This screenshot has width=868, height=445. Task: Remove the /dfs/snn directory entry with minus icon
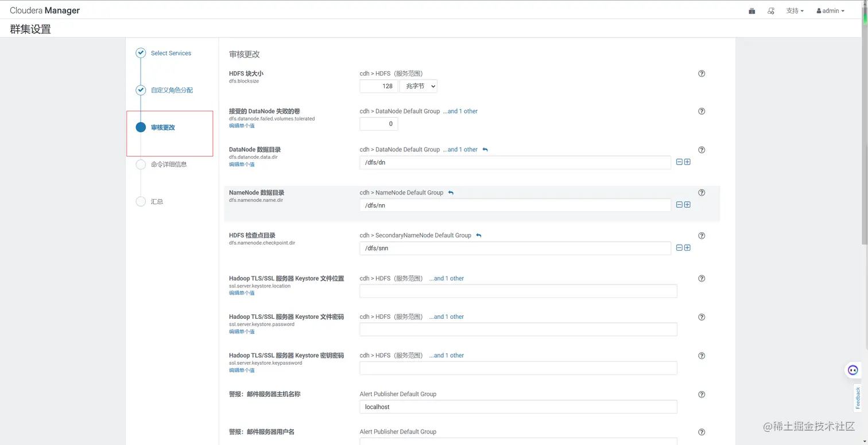coord(680,248)
